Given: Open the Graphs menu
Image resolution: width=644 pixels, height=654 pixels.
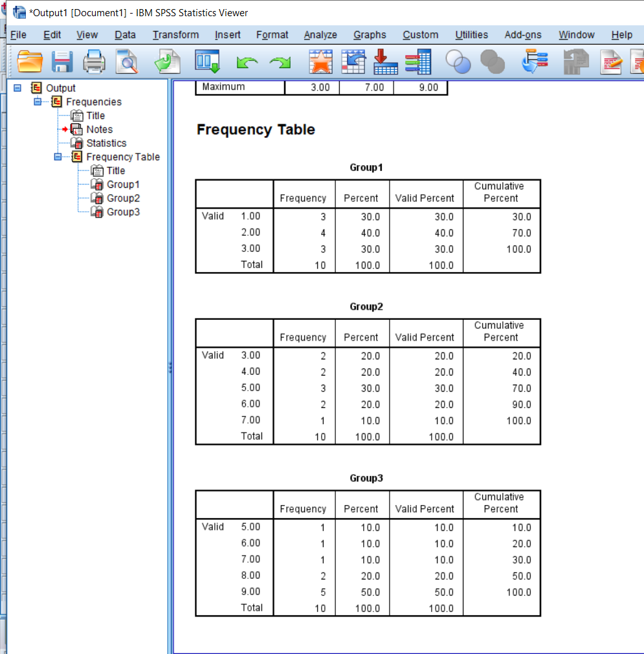Looking at the screenshot, I should (369, 35).
